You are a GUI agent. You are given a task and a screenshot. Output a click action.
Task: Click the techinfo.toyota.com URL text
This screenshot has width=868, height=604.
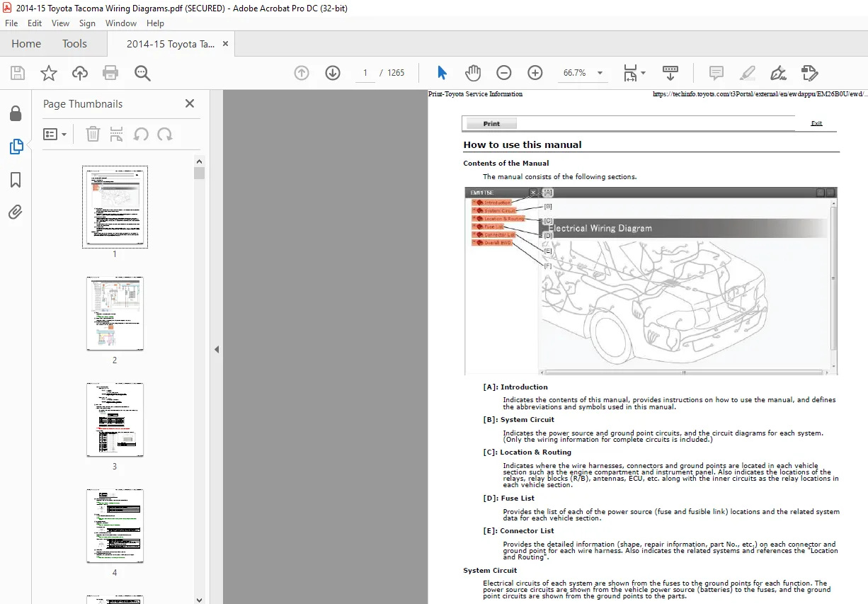click(x=760, y=93)
